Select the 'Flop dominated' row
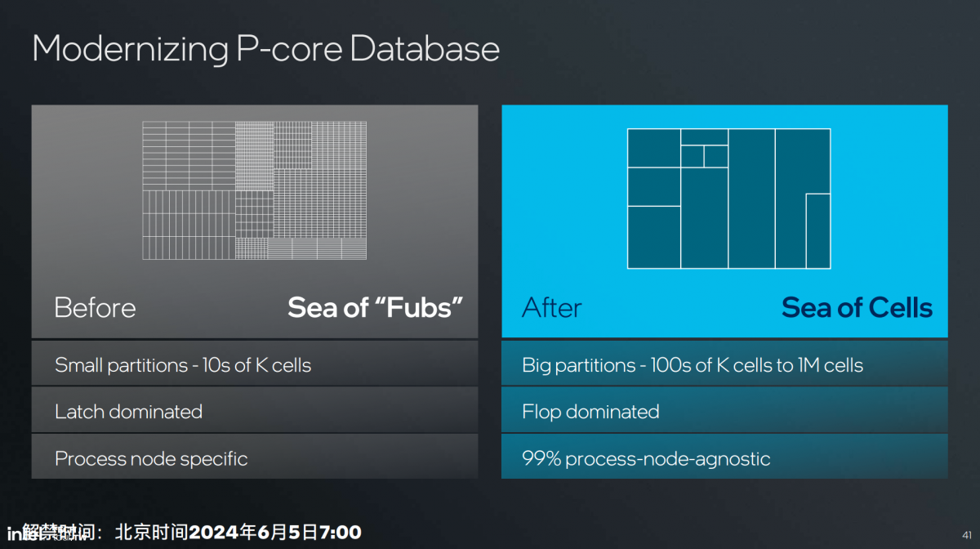The width and height of the screenshot is (980, 549). tap(724, 411)
